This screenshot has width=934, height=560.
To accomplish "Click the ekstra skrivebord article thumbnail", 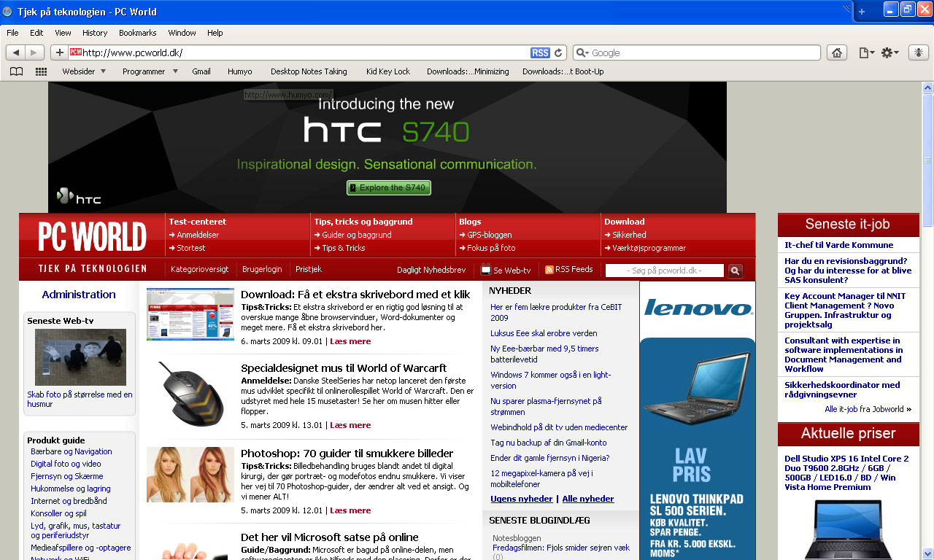I will tap(190, 314).
